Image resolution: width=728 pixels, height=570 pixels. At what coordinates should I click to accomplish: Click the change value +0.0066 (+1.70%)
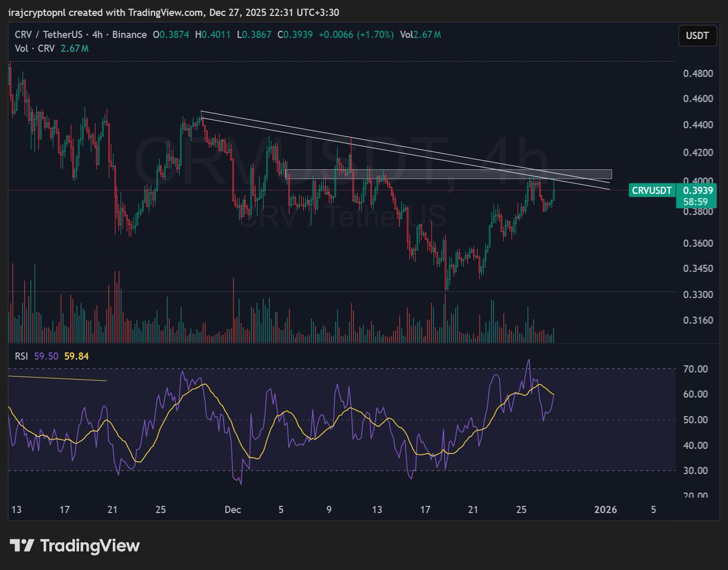(356, 35)
